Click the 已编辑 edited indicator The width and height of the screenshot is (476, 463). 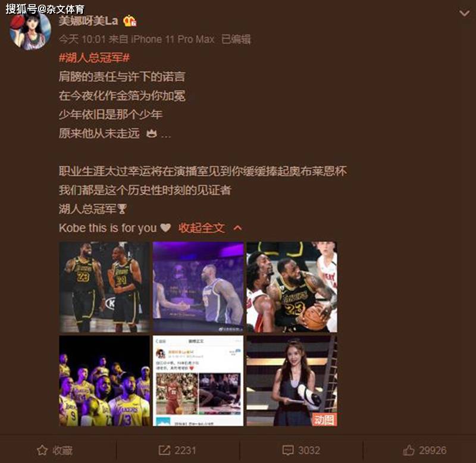(236, 39)
